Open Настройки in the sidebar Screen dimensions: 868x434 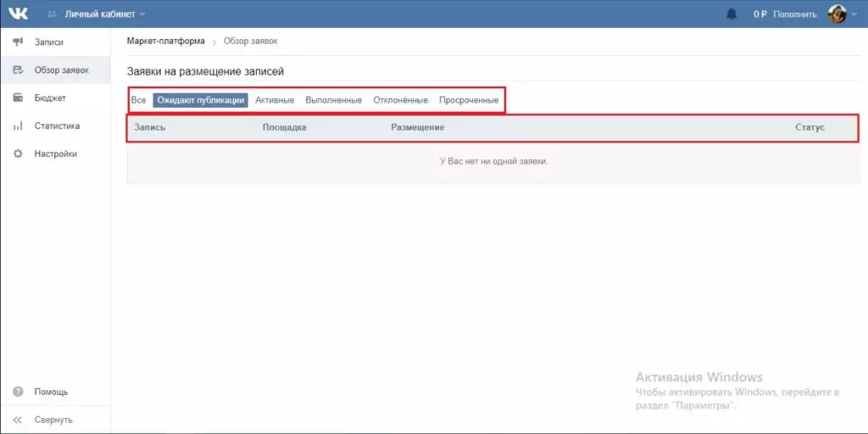[x=55, y=154]
